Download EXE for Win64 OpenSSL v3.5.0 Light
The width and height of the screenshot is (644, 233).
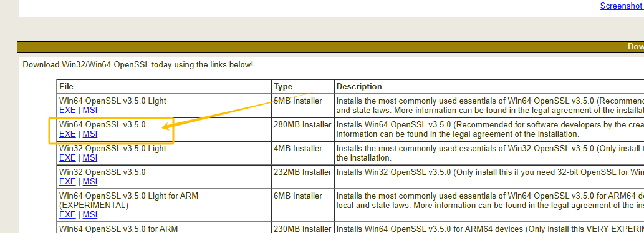click(x=67, y=111)
